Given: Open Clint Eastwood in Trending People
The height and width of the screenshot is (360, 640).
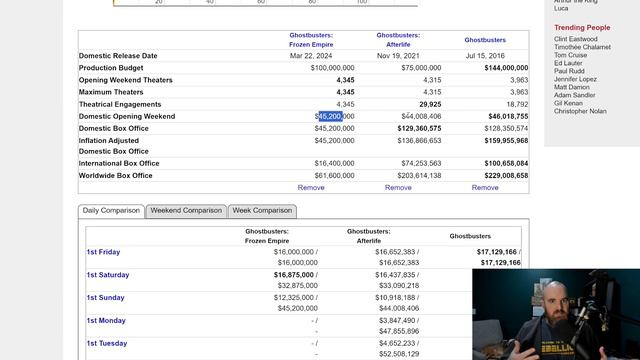Looking at the screenshot, I should point(576,39).
